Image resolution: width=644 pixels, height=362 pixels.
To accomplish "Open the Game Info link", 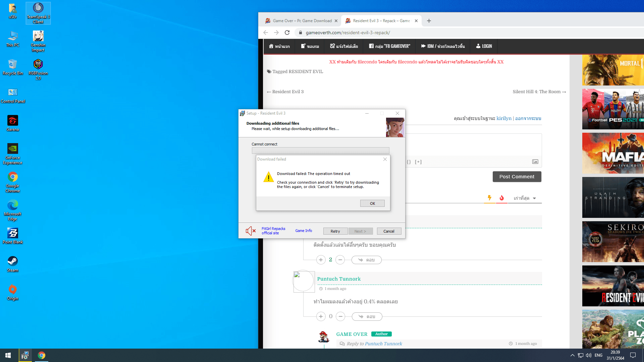I will [303, 231].
